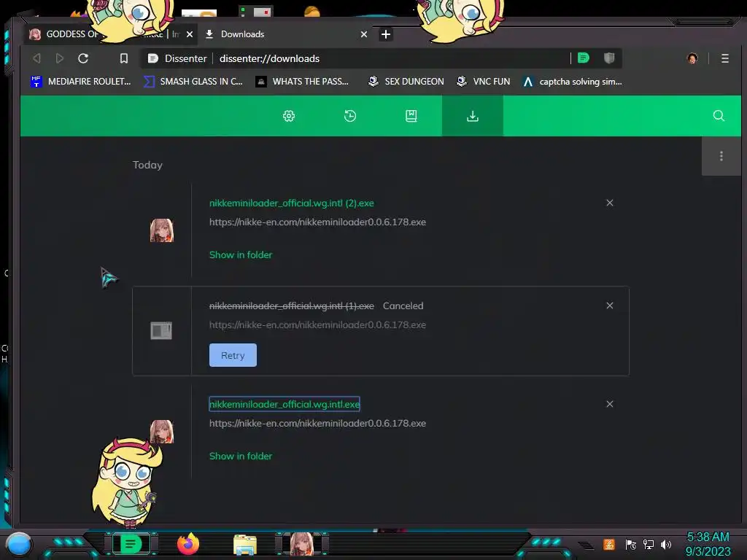747x560 pixels.
Task: Close the Downloads tab
Action: coord(364,34)
